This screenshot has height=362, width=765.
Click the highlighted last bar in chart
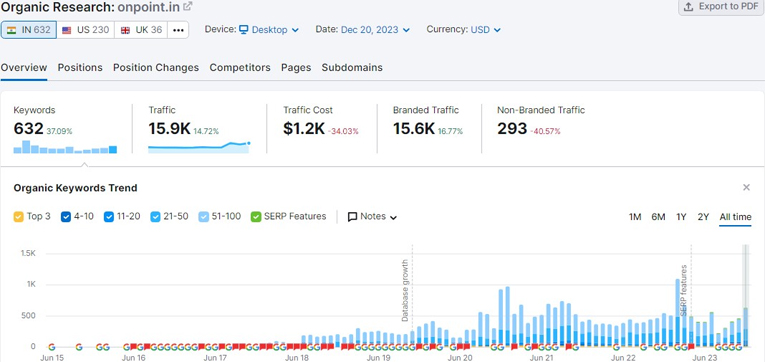pyautogui.click(x=745, y=327)
